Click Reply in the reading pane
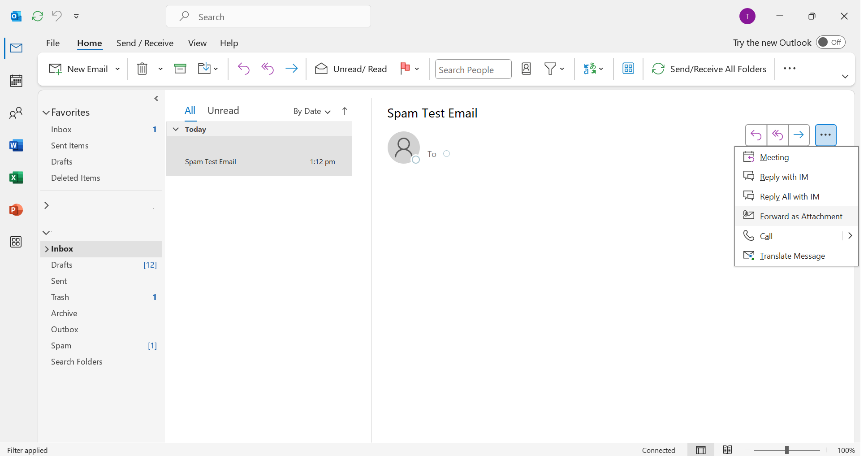 click(756, 135)
